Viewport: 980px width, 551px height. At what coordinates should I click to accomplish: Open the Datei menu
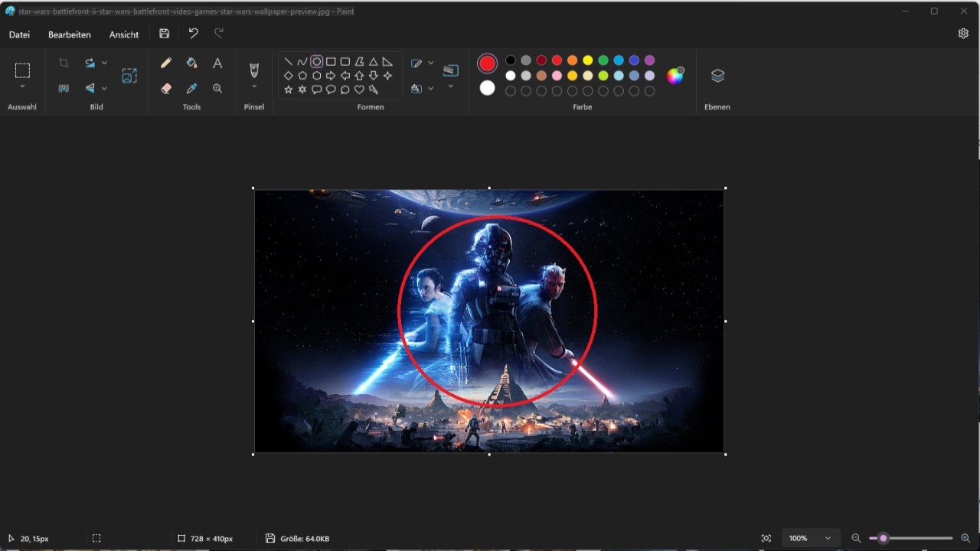click(19, 34)
